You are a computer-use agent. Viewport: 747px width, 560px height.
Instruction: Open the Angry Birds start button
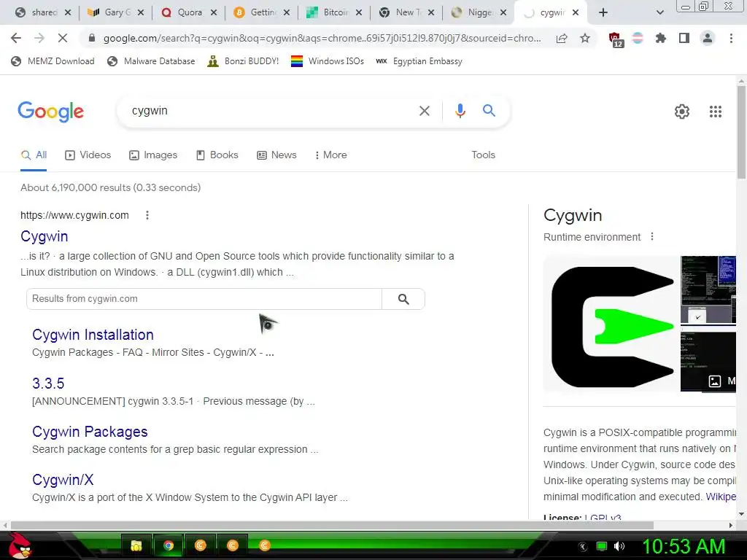20,545
